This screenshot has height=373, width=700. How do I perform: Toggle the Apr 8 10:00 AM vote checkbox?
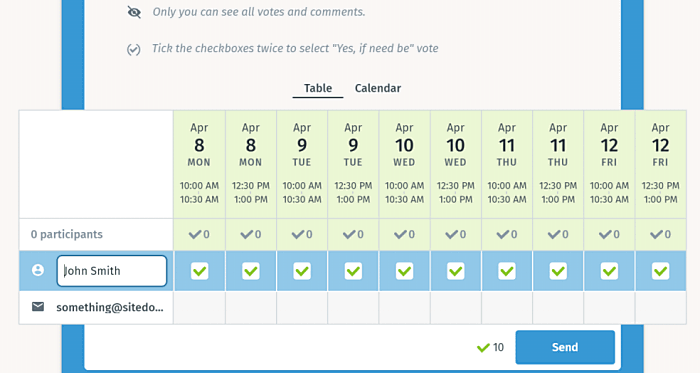tap(200, 271)
